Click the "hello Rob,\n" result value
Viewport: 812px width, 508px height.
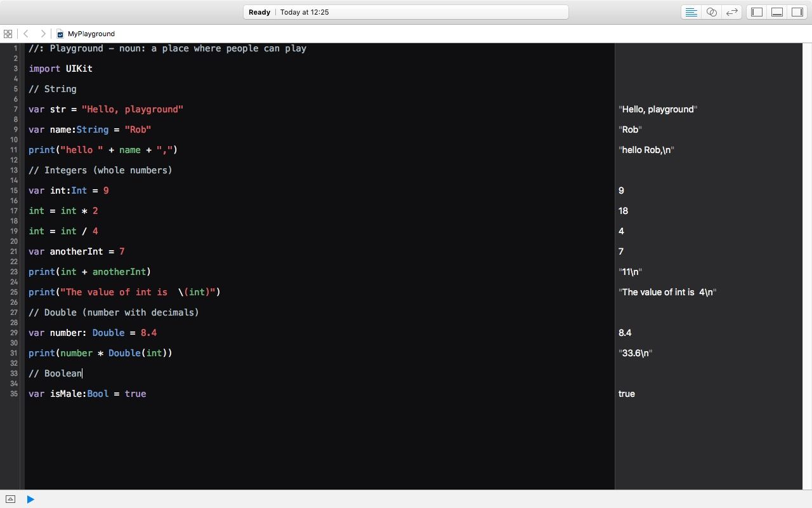click(x=646, y=150)
